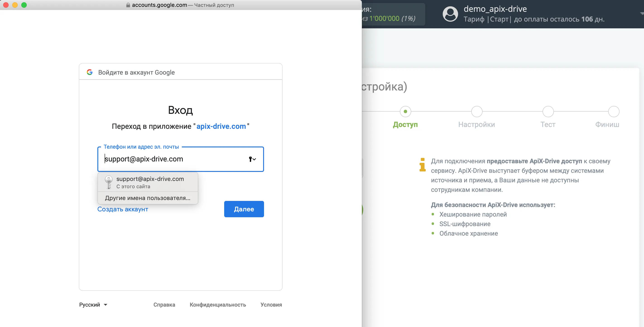This screenshot has width=644, height=327.
Task: Click the user avatar icon in ApiX-Drive header
Action: click(450, 14)
